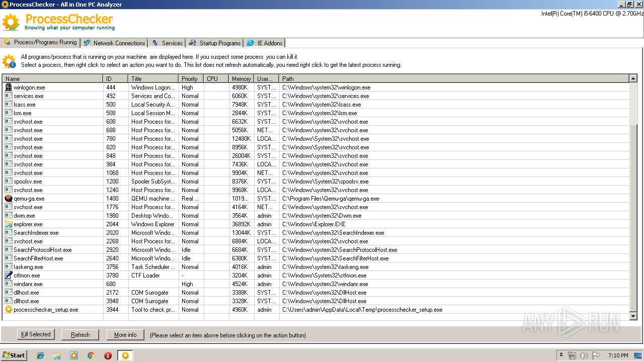Click the taskeng.exe process icon
644x362 pixels.
8,267
